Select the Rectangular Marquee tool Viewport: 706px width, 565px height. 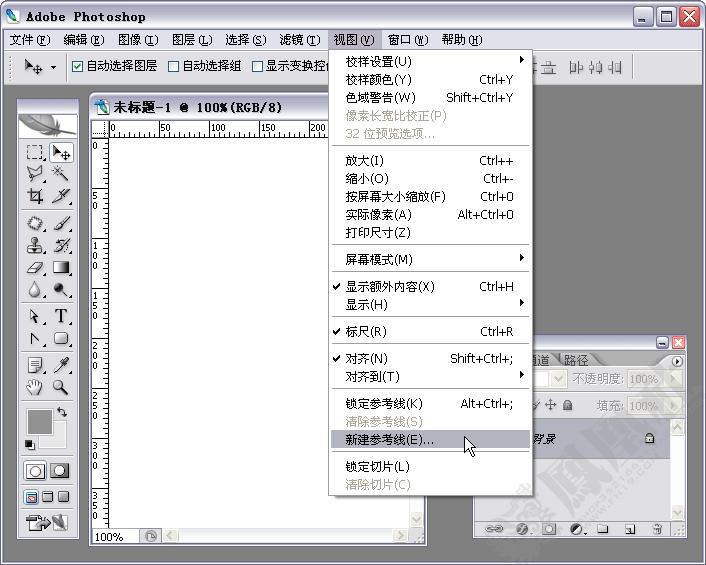[x=35, y=152]
